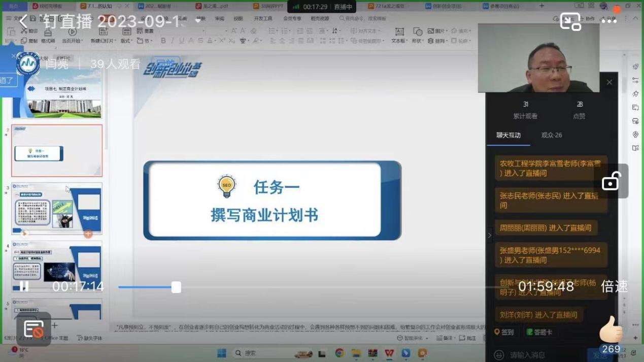
Task: Expand the dropdown arrow beside the live title
Action: pyautogui.click(x=198, y=21)
